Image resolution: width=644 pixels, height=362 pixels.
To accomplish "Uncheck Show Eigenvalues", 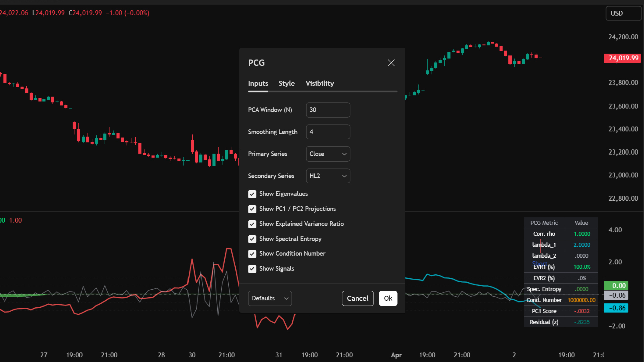I will click(x=252, y=194).
